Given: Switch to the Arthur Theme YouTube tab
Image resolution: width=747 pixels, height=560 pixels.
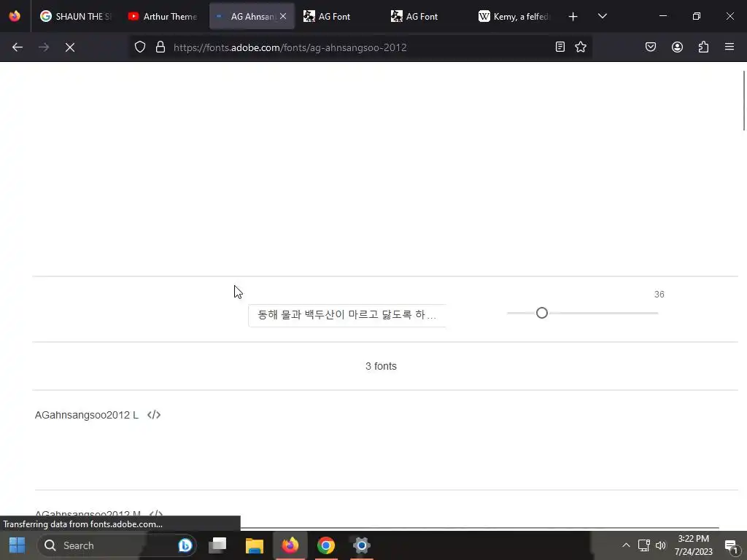Looking at the screenshot, I should [163, 16].
